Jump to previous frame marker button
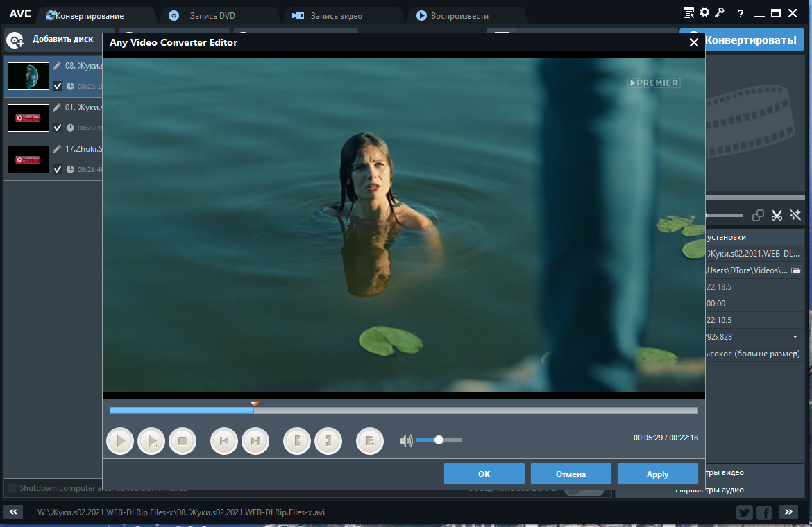Screen dimensions: 812x527 click(x=223, y=441)
